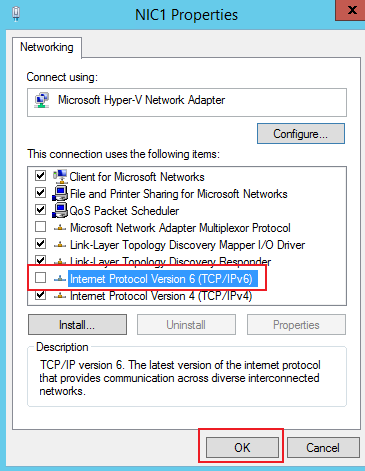Screen dimensions: 365x471
Task: Enable the Internet Protocol Version 6 checkbox
Action: tap(40, 277)
